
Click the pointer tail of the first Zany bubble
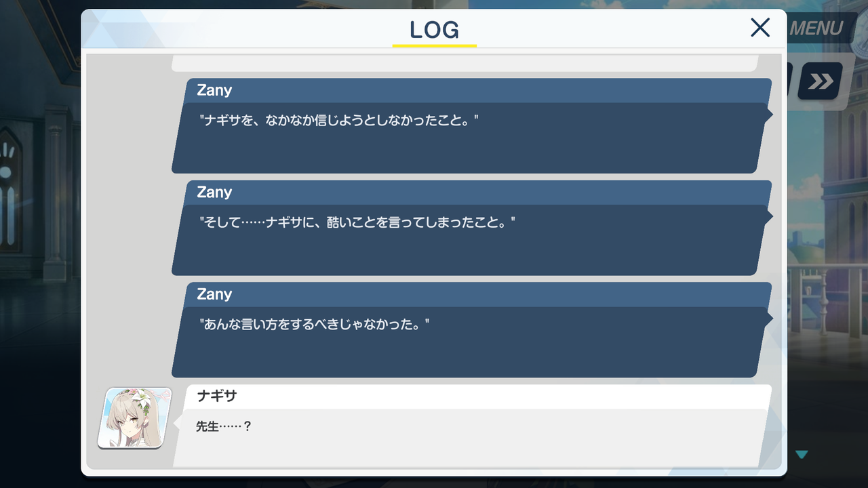[x=769, y=115]
